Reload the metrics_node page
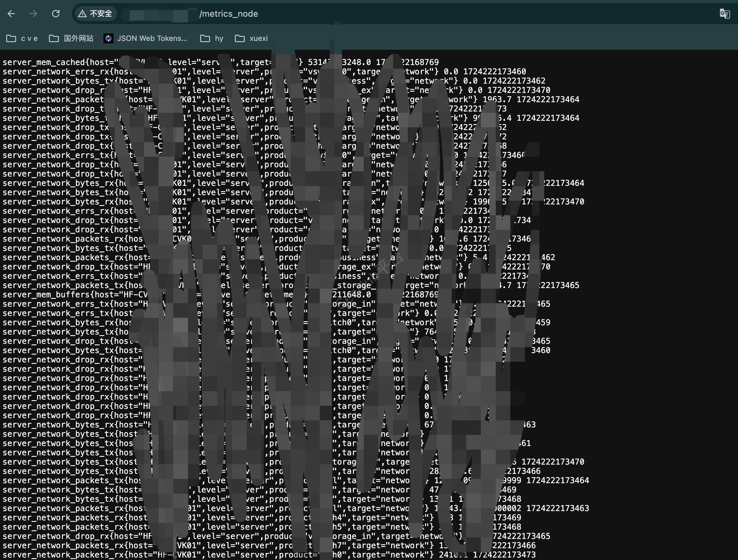This screenshot has width=738, height=560. (56, 14)
